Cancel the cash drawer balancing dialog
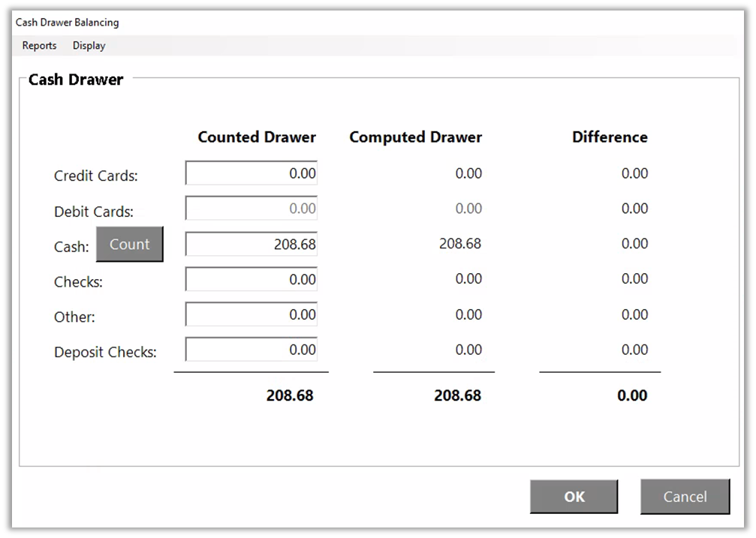 (x=685, y=497)
